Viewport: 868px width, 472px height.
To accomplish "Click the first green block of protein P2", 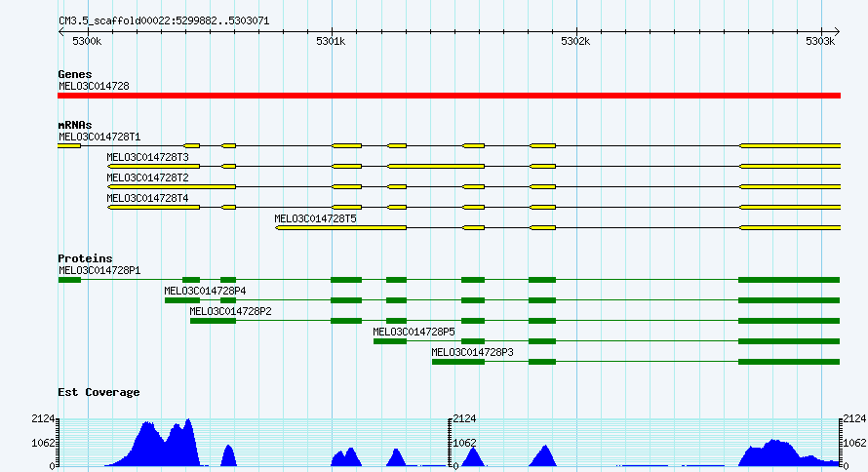I will (214, 321).
